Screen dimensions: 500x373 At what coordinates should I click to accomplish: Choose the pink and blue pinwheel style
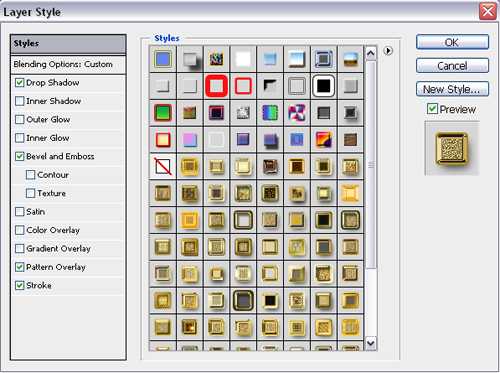pyautogui.click(x=297, y=113)
